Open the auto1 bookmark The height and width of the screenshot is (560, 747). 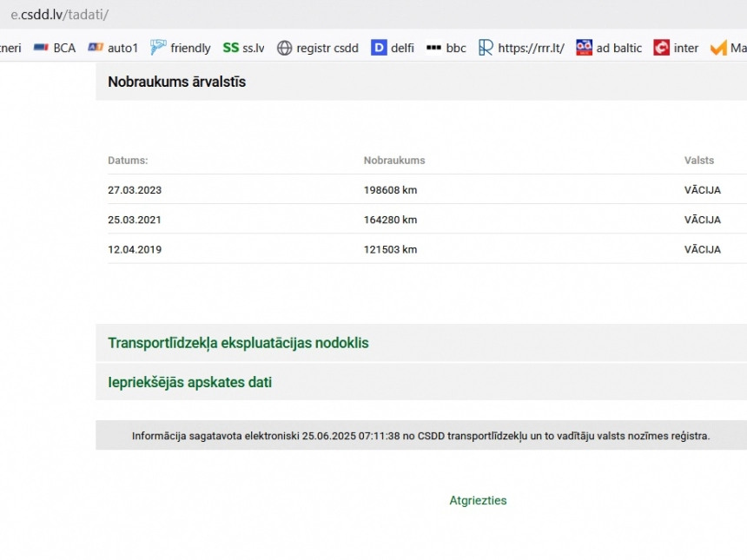click(113, 48)
